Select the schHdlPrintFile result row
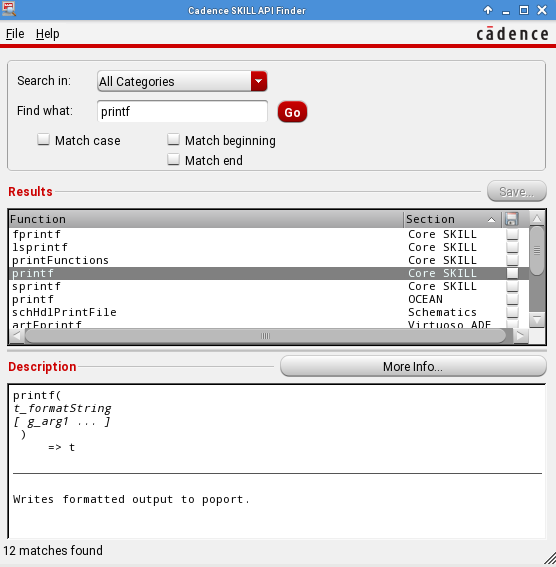Viewport: 556px width, 567px height. point(268,312)
